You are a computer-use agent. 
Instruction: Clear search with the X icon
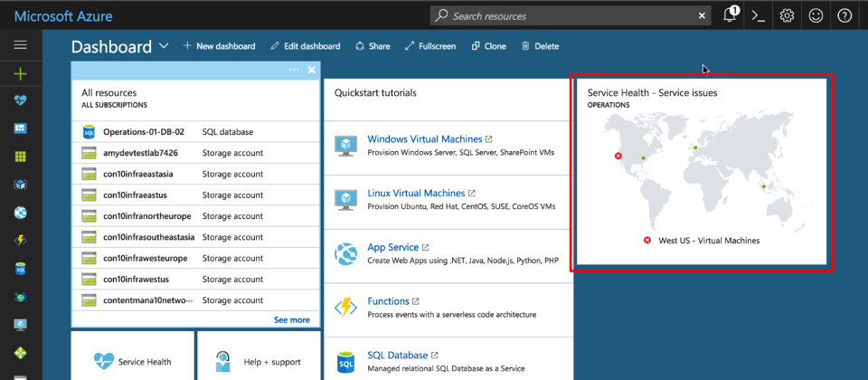click(702, 16)
